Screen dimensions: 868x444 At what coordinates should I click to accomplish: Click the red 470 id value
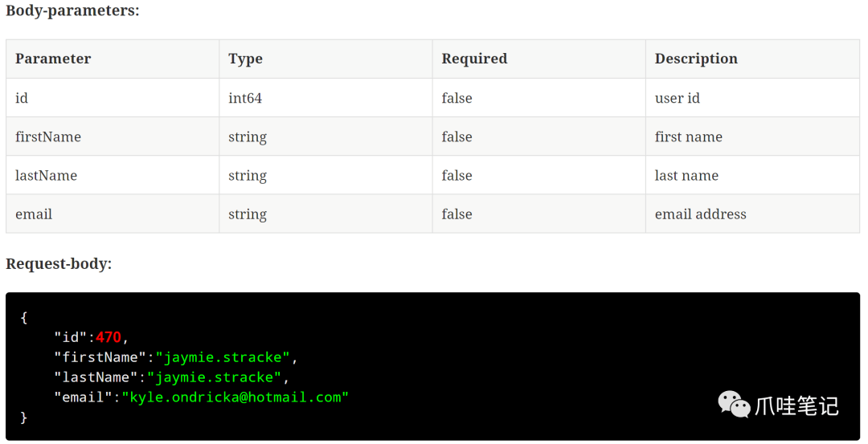[x=108, y=337]
